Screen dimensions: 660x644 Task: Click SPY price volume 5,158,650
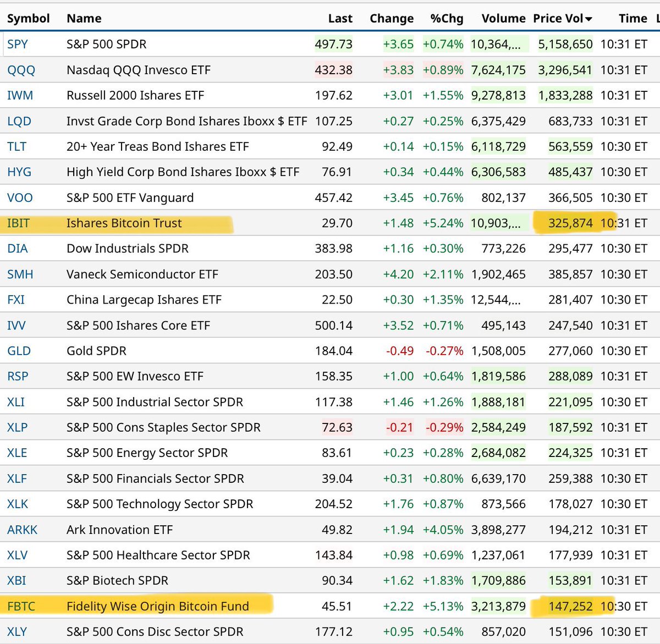(565, 44)
